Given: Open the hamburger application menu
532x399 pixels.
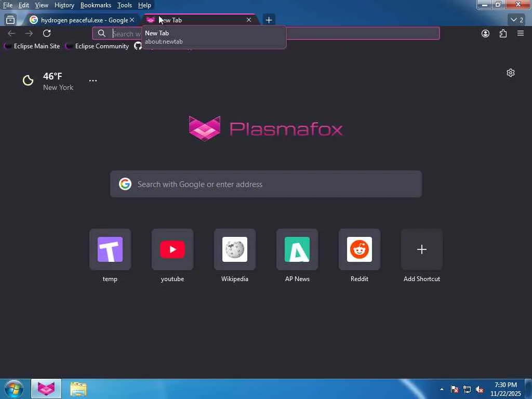Looking at the screenshot, I should [521, 33].
